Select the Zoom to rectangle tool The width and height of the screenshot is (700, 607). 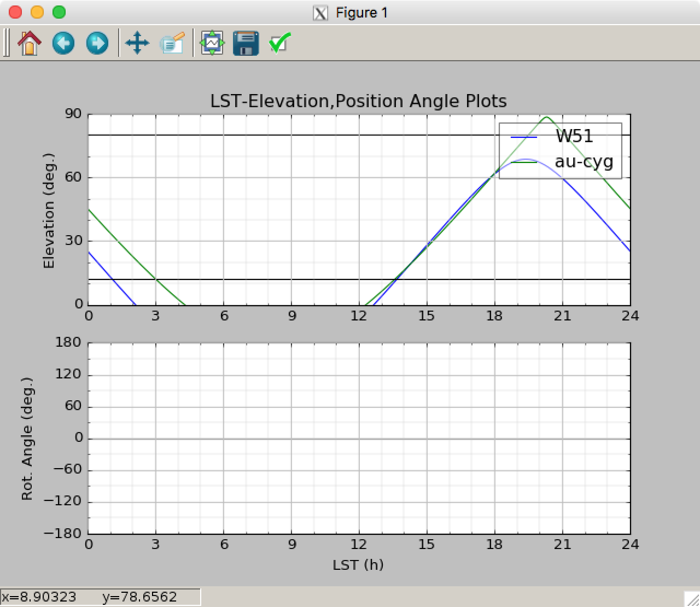(x=172, y=43)
